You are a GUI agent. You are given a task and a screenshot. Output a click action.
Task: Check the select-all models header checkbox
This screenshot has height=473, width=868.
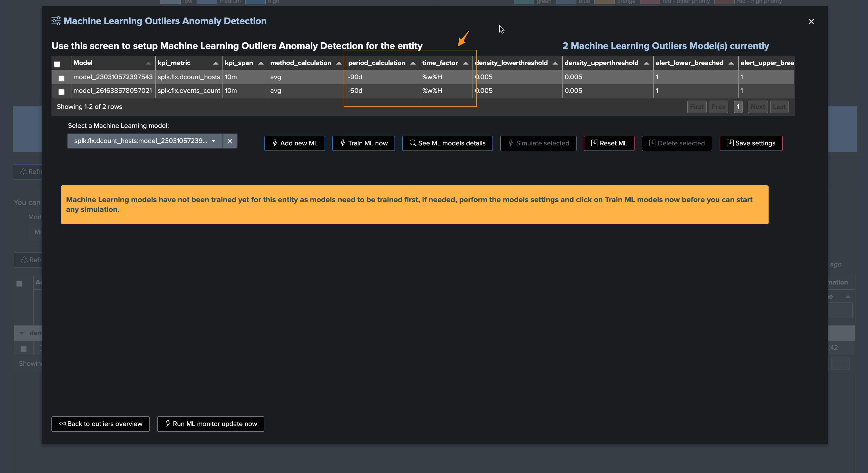click(x=57, y=64)
